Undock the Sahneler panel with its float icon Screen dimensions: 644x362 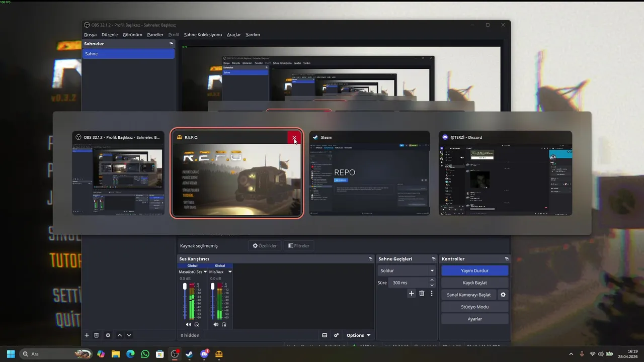click(171, 44)
